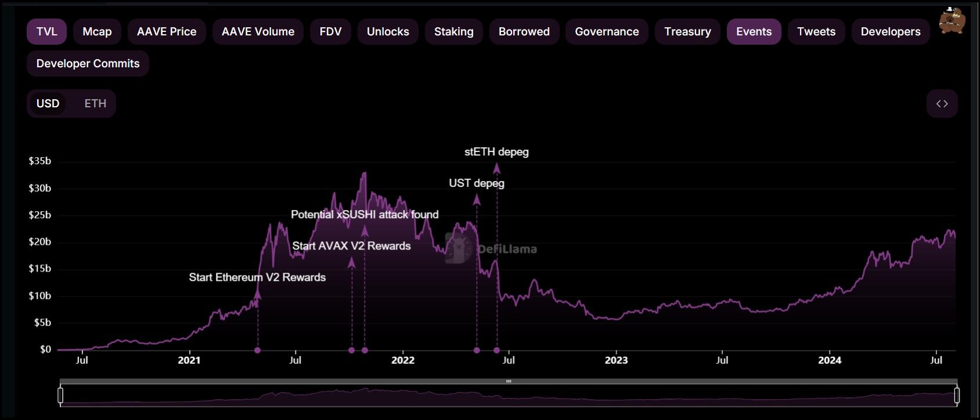The height and width of the screenshot is (420, 980).
Task: Enable Developer Commits metric
Action: tap(88, 63)
